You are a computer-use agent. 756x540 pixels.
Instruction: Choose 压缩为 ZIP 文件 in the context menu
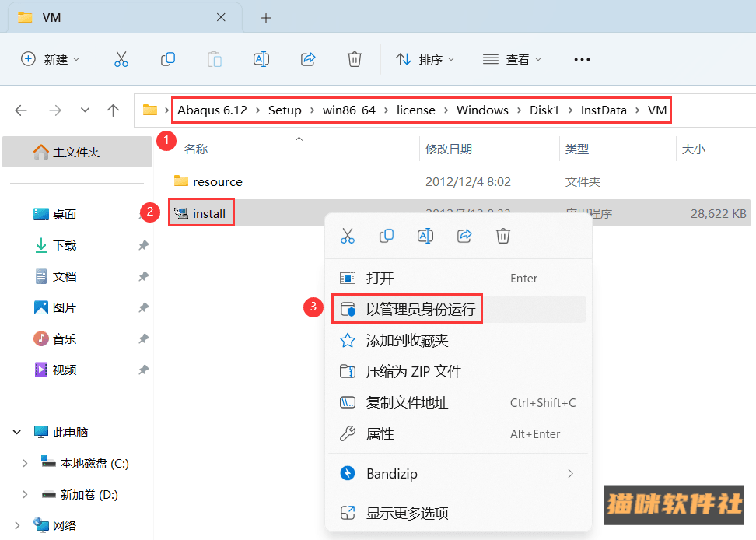pyautogui.click(x=459, y=371)
